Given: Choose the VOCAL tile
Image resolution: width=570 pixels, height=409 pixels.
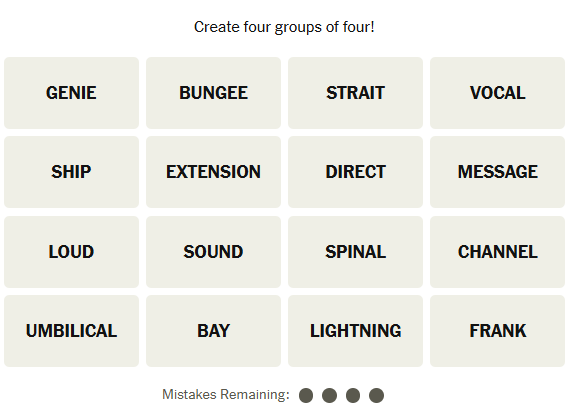Looking at the screenshot, I should coord(497,93).
